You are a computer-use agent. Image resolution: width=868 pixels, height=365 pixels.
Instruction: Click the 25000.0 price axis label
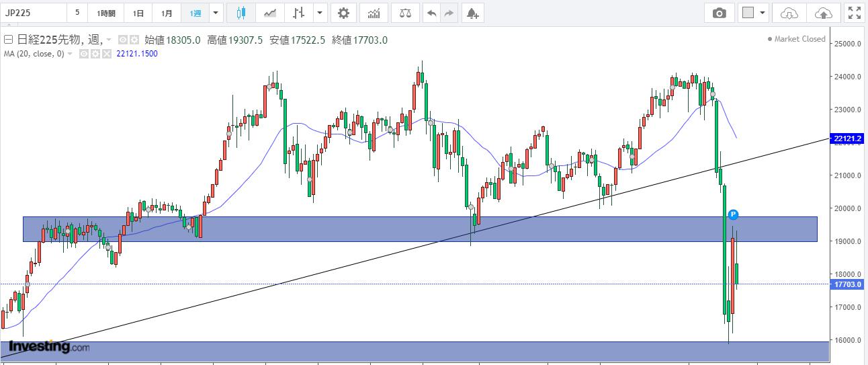coord(849,44)
